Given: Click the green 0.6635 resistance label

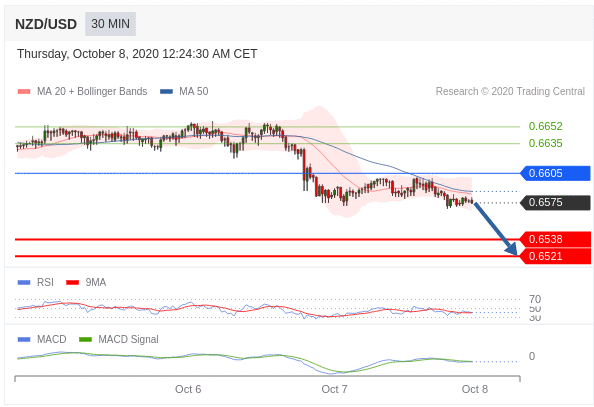Looking at the screenshot, I should pyautogui.click(x=546, y=143).
